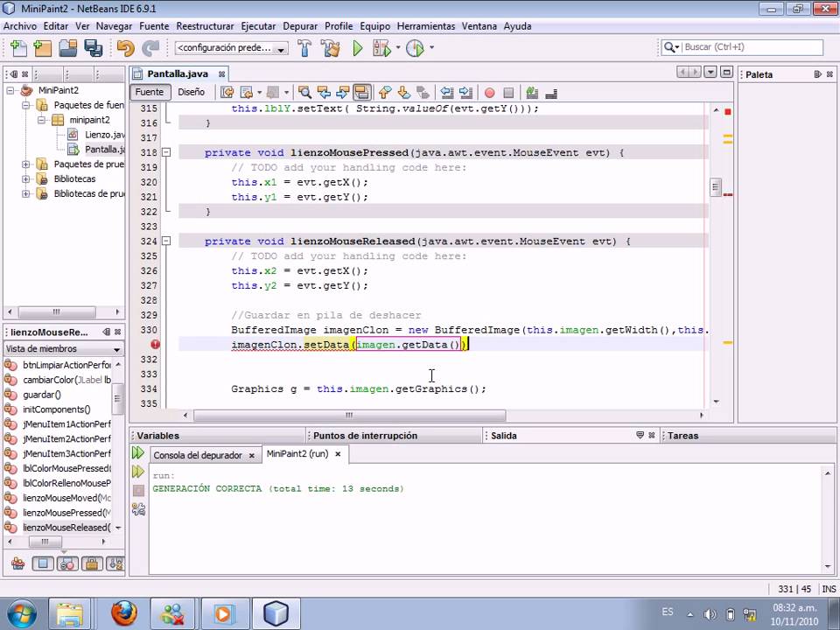
Task: Click the Last Edit editor icon
Action: point(227,93)
